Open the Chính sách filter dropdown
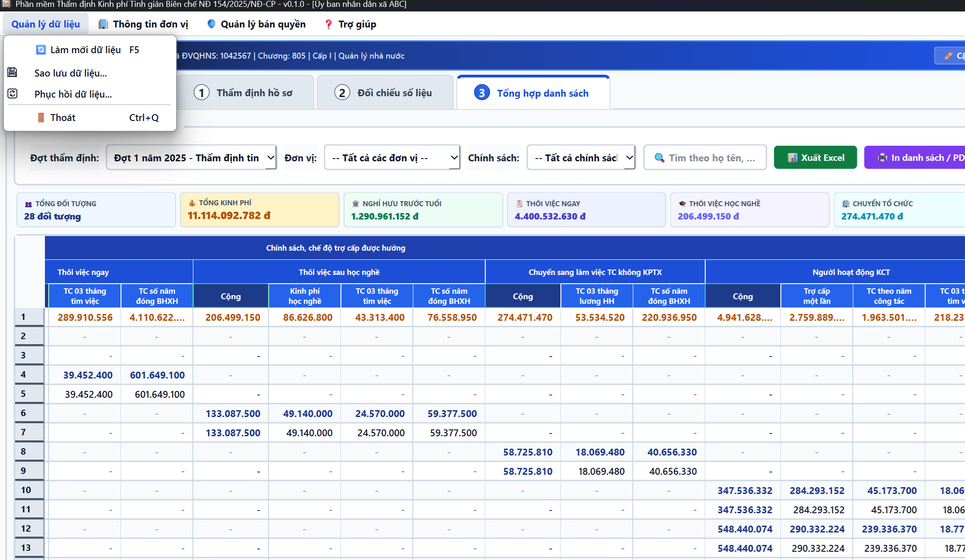The height and width of the screenshot is (560, 965). click(x=581, y=158)
